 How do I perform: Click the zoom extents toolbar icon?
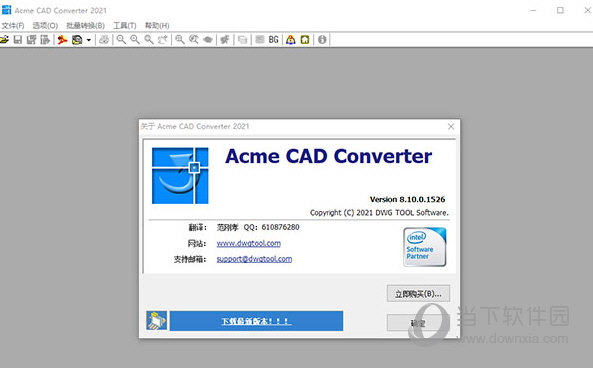pyautogui.click(x=194, y=39)
